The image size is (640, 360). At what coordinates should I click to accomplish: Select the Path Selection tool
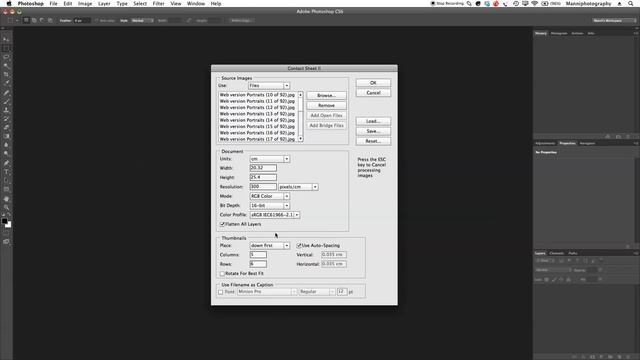(x=6, y=180)
